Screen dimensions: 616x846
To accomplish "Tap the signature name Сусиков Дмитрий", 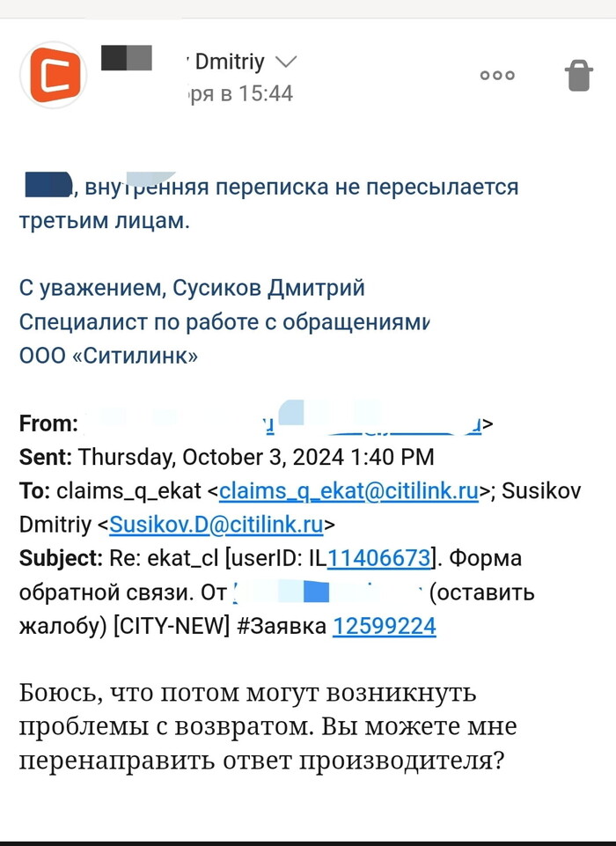I will pos(268,288).
